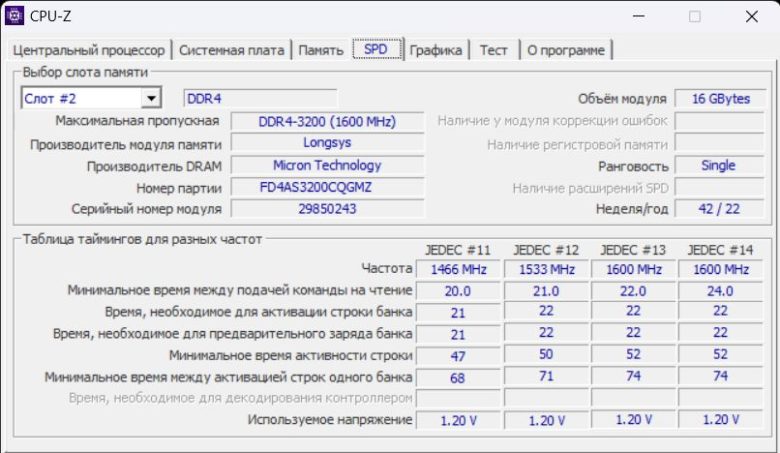Click the JEDEC #12 column header
Image resolution: width=780 pixels, height=453 pixels.
[x=546, y=250]
